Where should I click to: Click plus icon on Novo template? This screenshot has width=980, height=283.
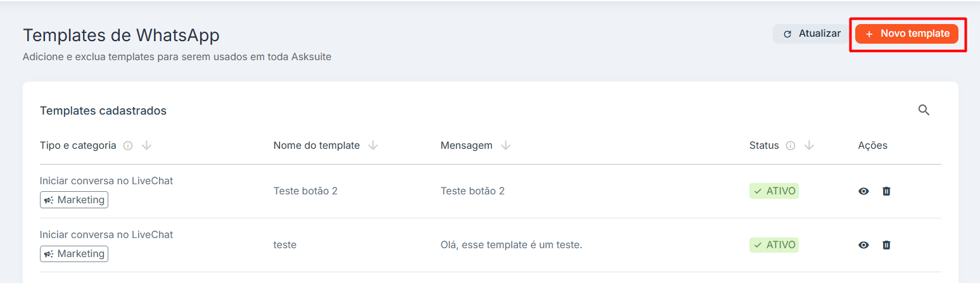pos(869,34)
